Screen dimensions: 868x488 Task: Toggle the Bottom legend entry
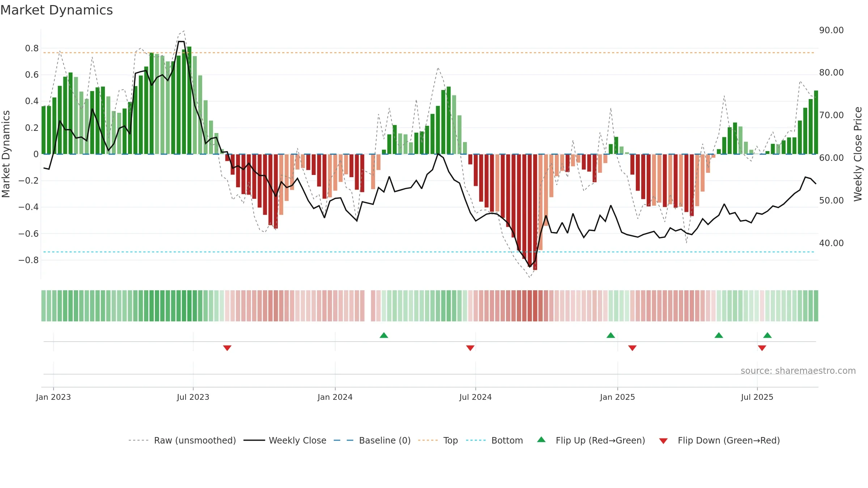(494, 440)
